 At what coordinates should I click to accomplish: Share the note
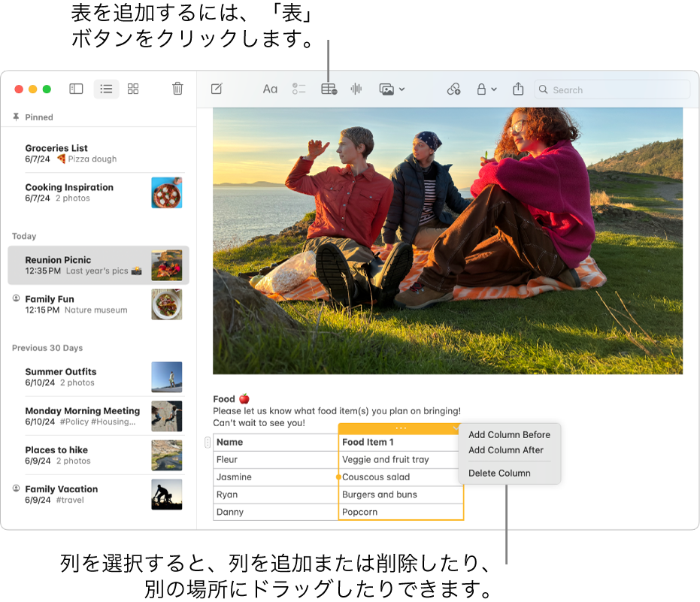point(518,89)
